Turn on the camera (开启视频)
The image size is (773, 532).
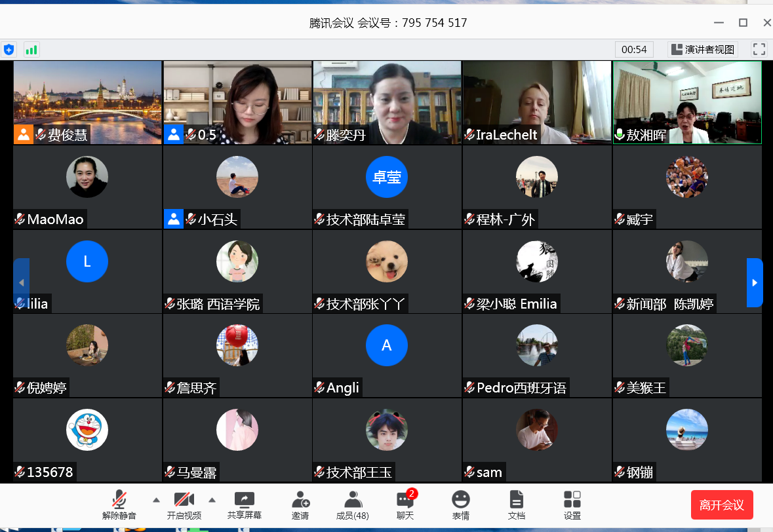click(184, 505)
